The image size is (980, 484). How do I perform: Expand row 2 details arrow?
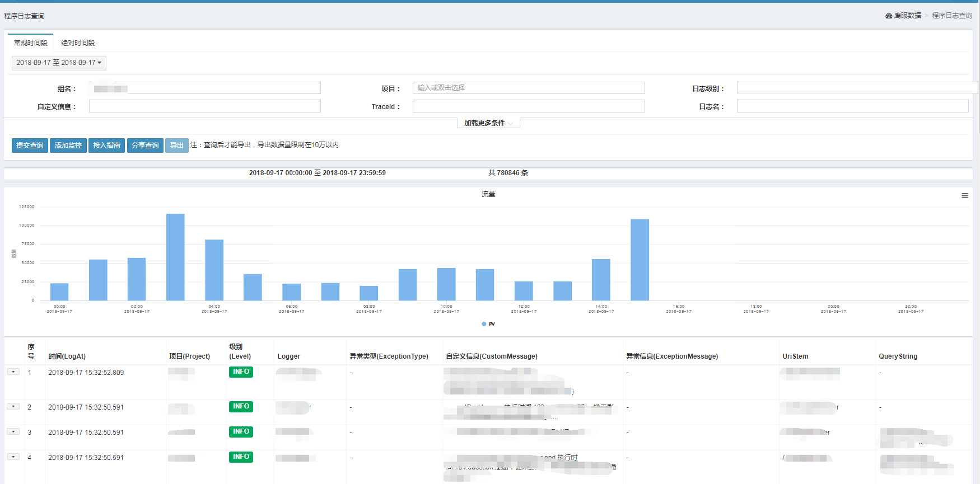coord(13,406)
